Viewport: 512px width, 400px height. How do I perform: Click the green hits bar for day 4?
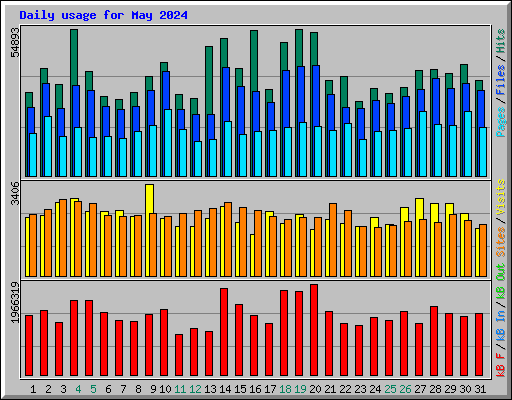click(x=74, y=57)
